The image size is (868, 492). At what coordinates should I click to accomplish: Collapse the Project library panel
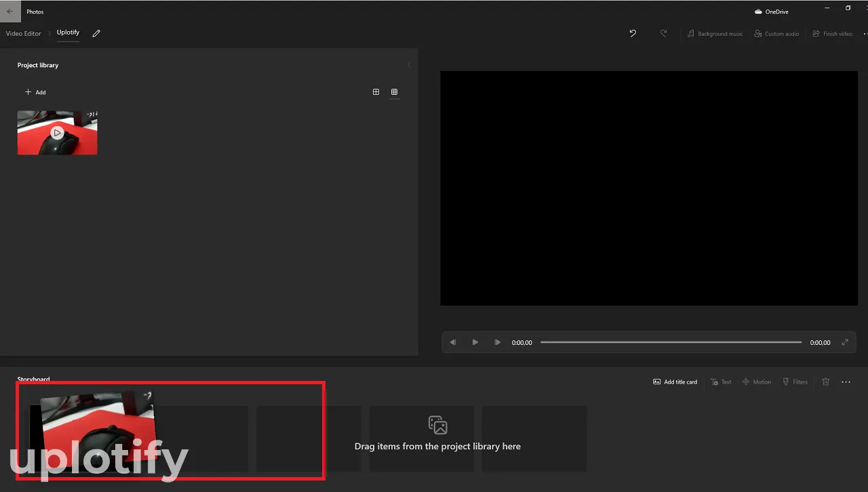[409, 65]
